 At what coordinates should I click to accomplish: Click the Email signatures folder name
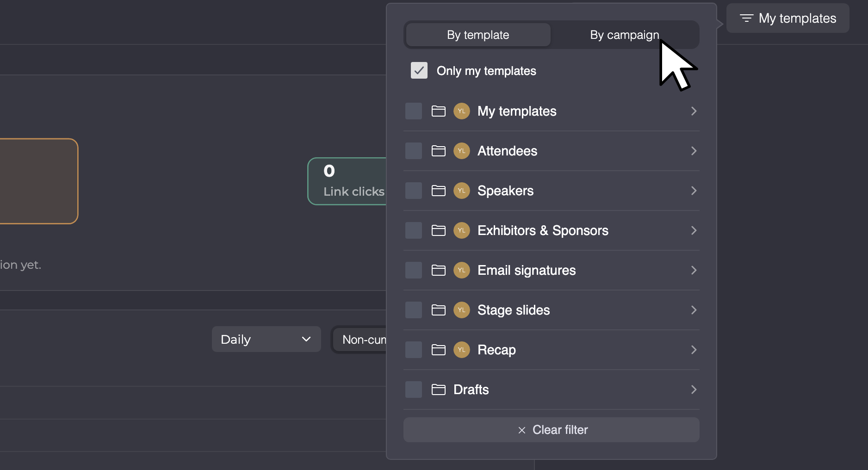[527, 270]
